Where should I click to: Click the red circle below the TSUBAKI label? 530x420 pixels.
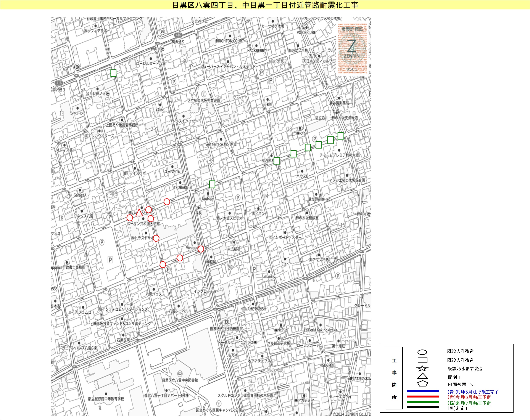coord(167,202)
